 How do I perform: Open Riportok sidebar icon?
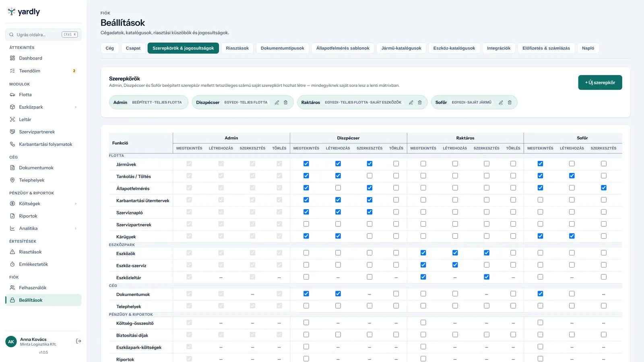12,216
